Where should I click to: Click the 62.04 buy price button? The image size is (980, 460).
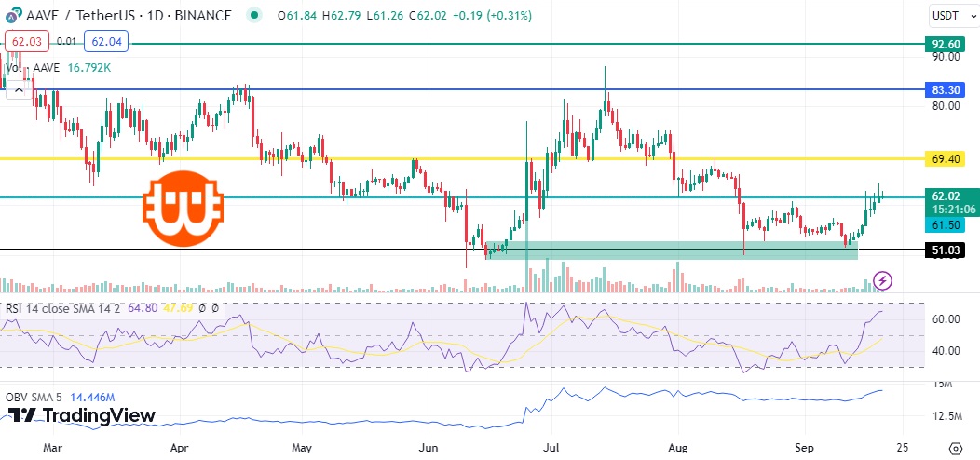[x=106, y=41]
